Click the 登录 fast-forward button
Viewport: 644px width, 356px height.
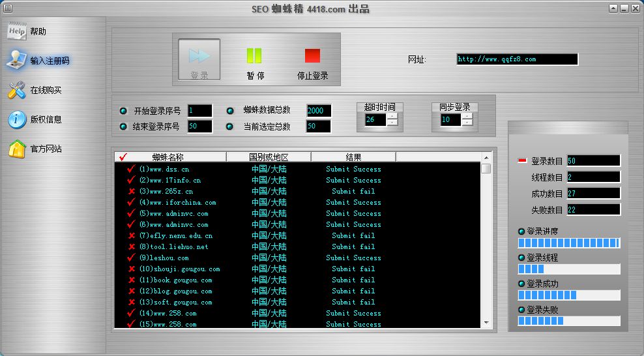click(199, 59)
